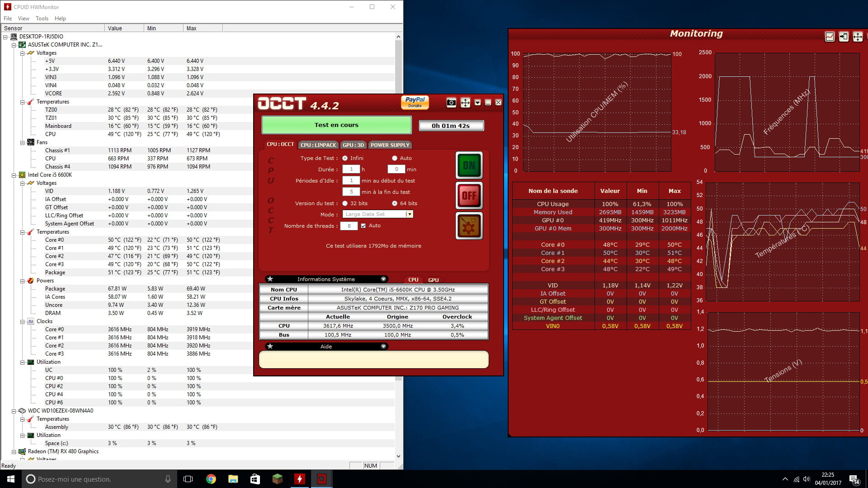Screen dimensions: 868x488
Task: Open the Windows Store taskbar icon
Action: pos(255,479)
